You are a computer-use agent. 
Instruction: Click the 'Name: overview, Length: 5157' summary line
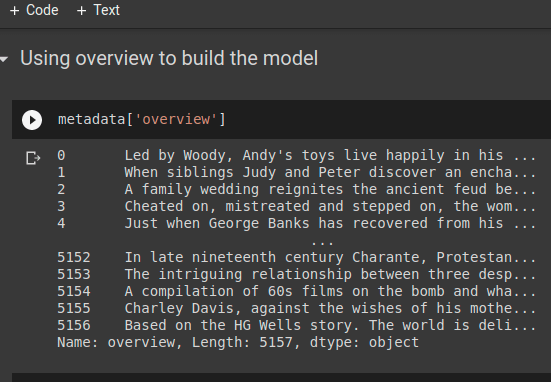[238, 342]
